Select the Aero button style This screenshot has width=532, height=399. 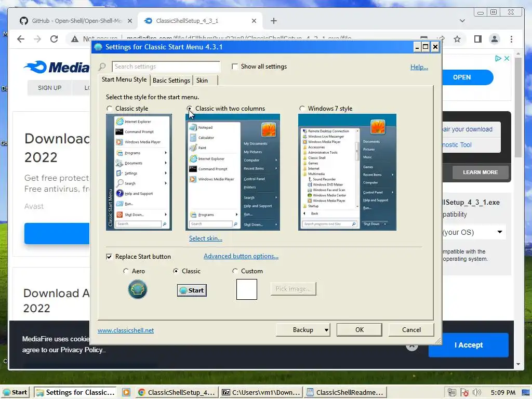tap(126, 271)
